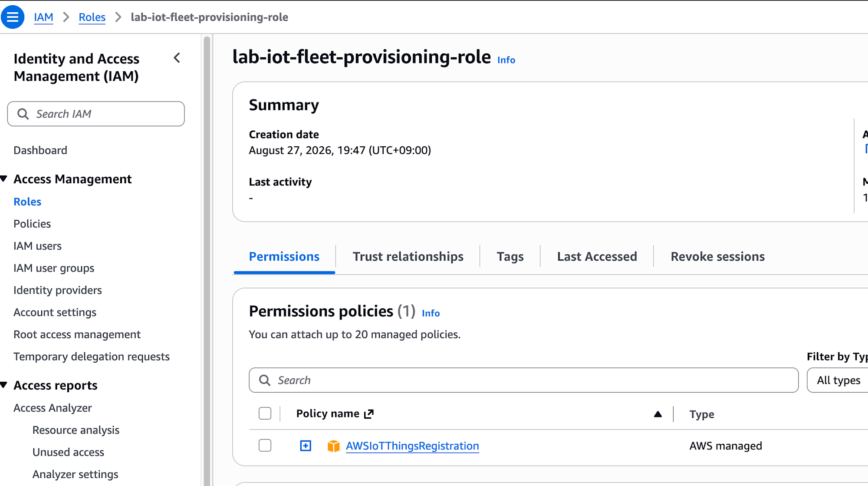Click the 'lab-iot-fleet-provisioning-role' breadcrumb text

(209, 17)
